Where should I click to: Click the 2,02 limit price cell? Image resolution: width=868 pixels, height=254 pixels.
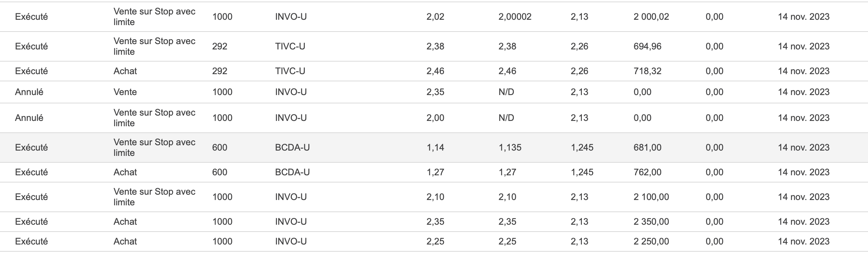click(435, 17)
